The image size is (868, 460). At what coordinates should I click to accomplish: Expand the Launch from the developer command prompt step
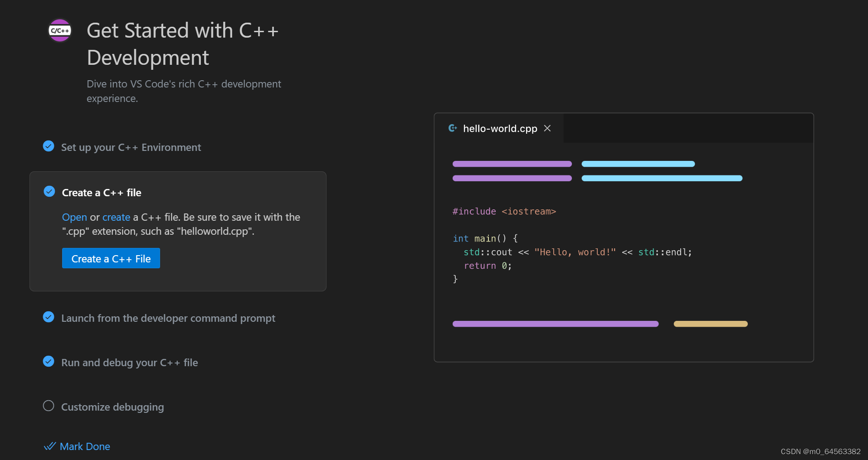(x=168, y=318)
